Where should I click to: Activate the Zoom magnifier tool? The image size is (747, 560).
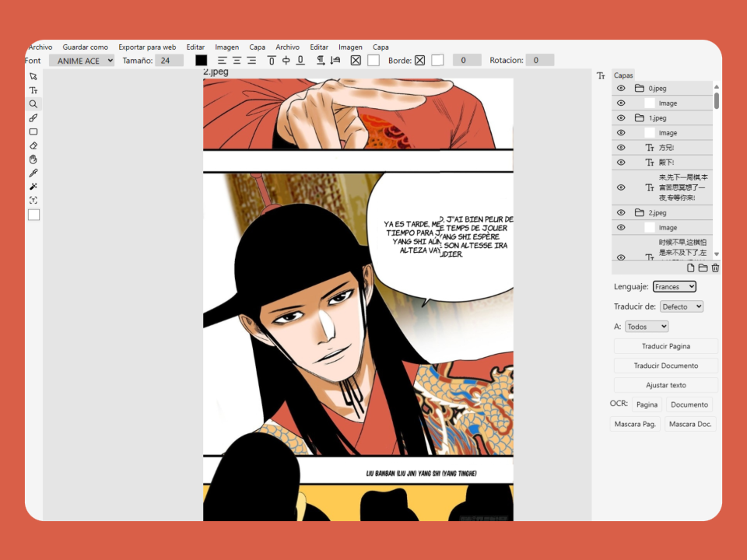point(33,103)
